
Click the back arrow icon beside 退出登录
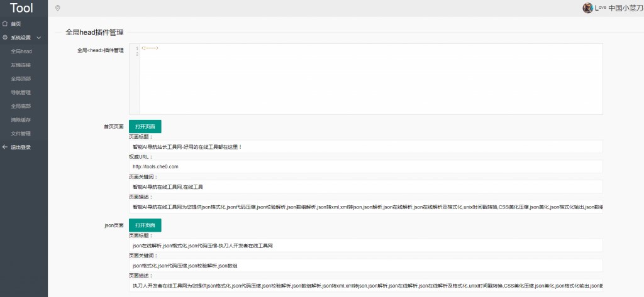pos(5,147)
